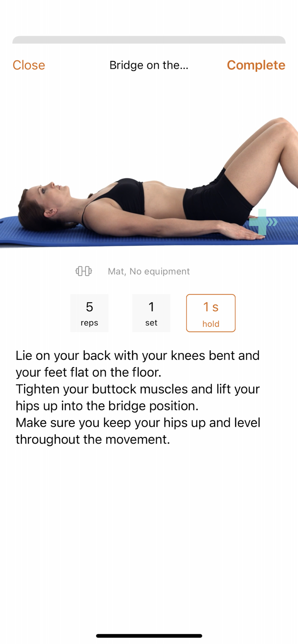Tap the blue exercise mat in image

[x=129, y=235]
